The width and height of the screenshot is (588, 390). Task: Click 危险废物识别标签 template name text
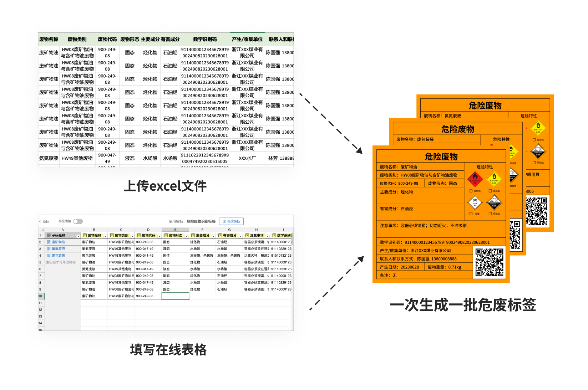coord(201,221)
